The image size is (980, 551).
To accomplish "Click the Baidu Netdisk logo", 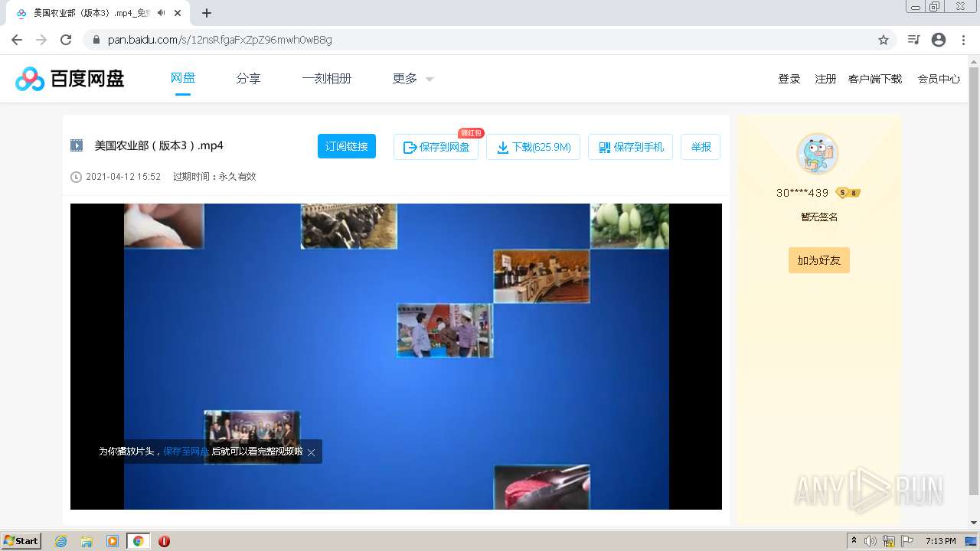I will [x=70, y=78].
